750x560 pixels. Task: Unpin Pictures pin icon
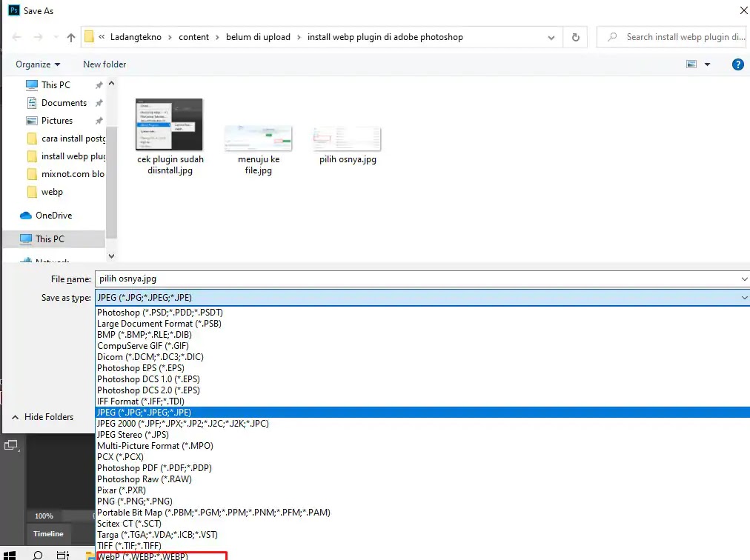[99, 121]
